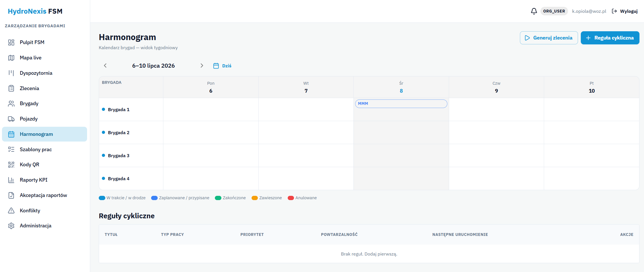Select Kody QR in sidebar

tap(44, 165)
